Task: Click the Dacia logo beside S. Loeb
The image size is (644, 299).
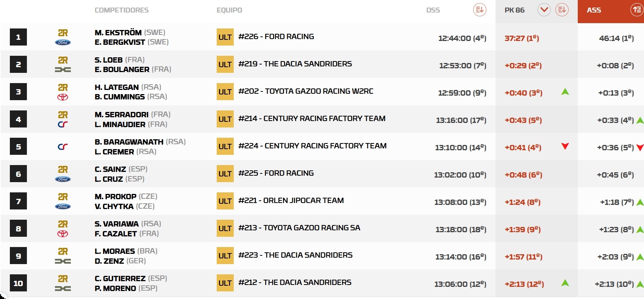Action: pyautogui.click(x=63, y=70)
